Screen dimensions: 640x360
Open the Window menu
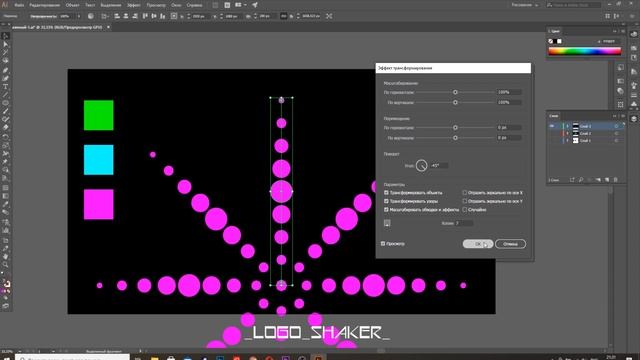click(176, 5)
